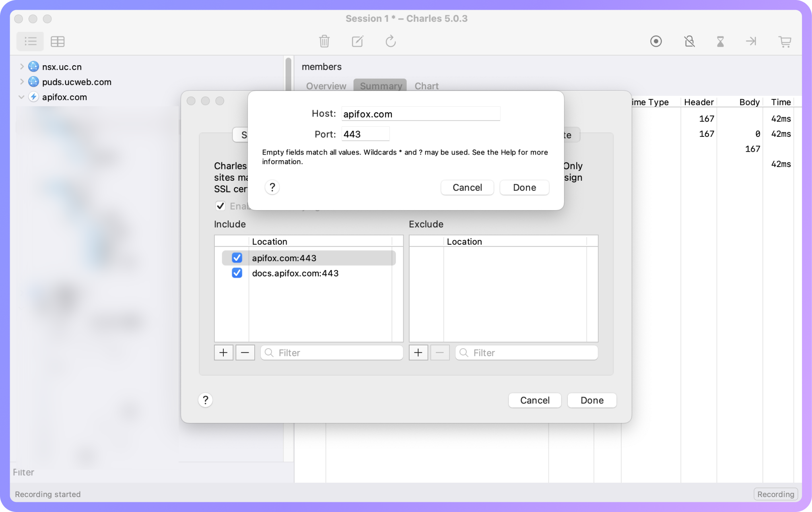Click the trash clear session icon
The image size is (812, 512).
pyautogui.click(x=324, y=41)
